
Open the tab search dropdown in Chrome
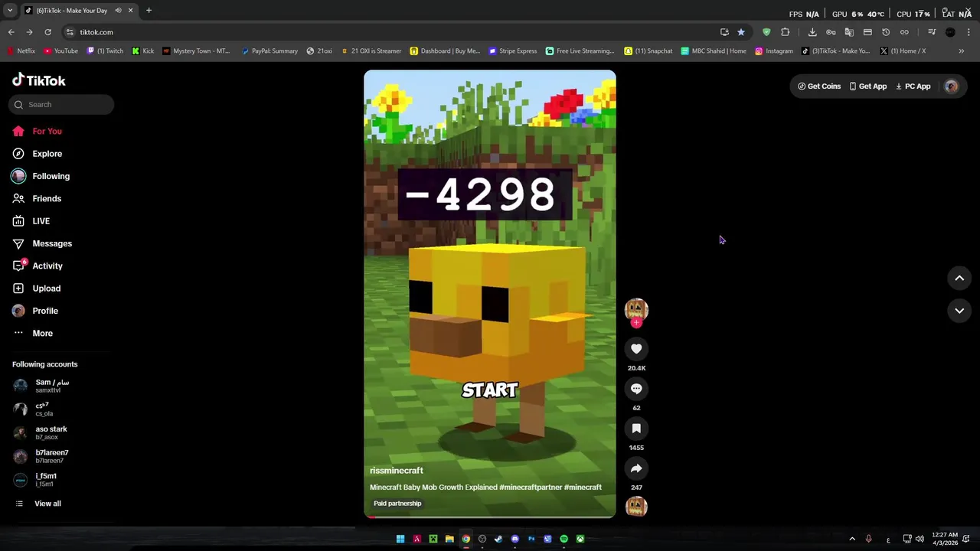(10, 11)
